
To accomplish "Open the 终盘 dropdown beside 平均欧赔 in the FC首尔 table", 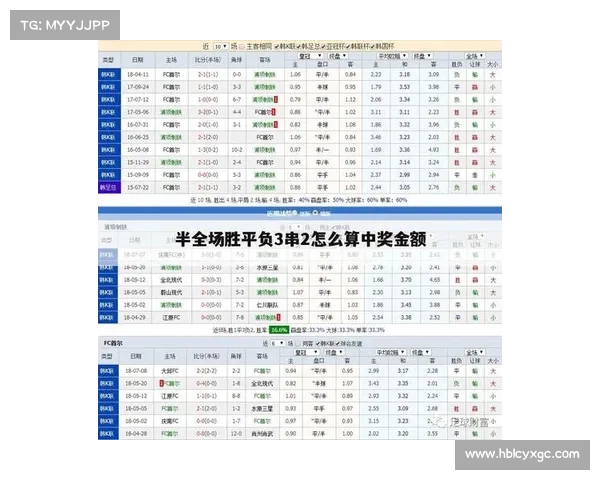I will click(421, 352).
